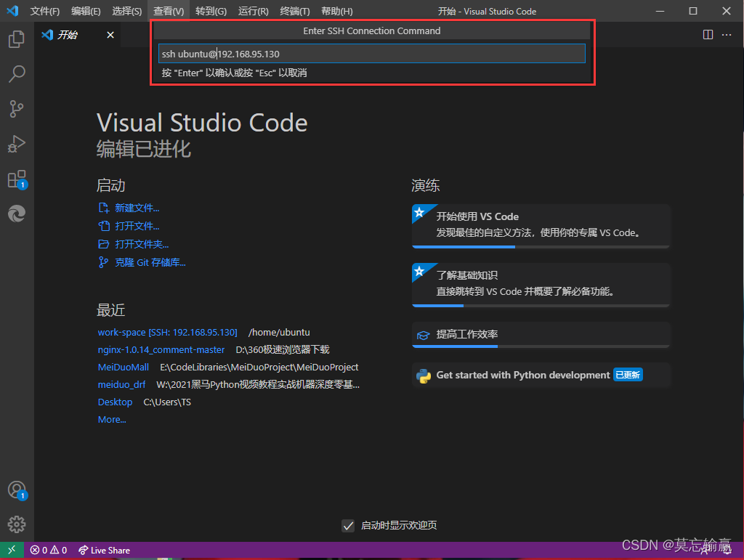
Task: Start Live Share from status bar
Action: tap(104, 550)
